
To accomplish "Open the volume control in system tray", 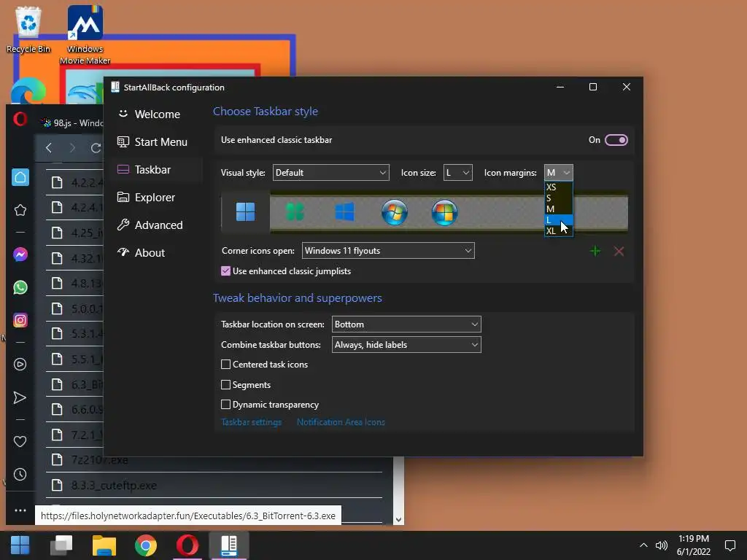I will tap(661, 545).
